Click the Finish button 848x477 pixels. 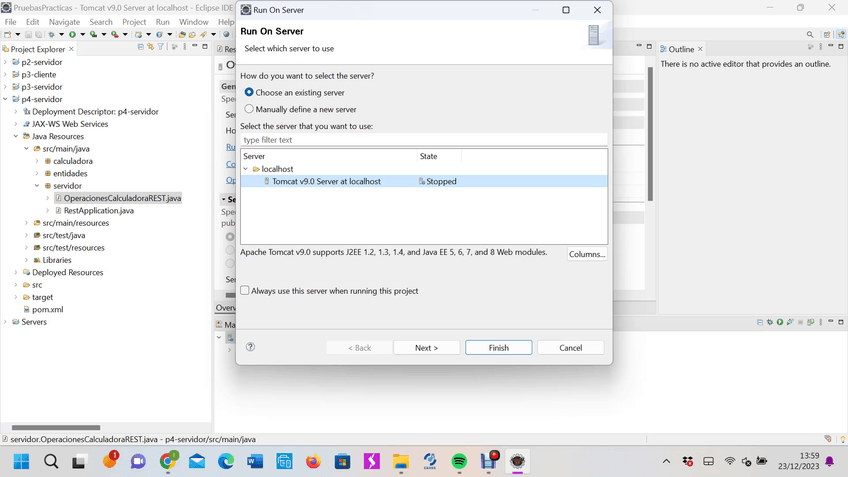tap(499, 348)
